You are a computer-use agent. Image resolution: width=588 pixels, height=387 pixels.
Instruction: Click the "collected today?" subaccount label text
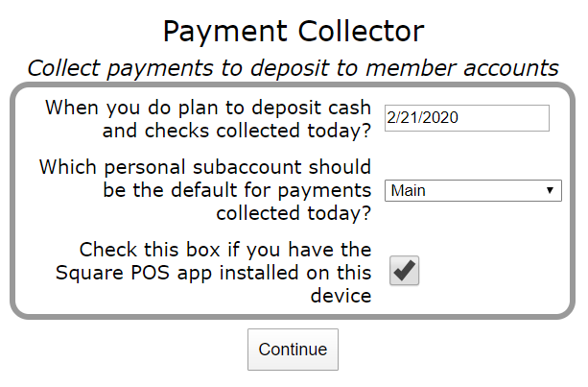coord(294,213)
